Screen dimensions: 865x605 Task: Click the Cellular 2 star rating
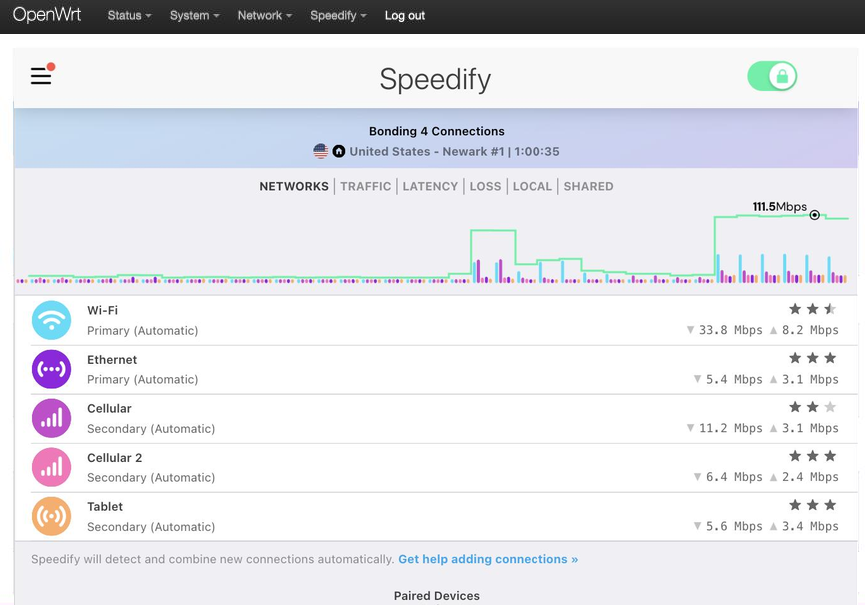tap(813, 456)
